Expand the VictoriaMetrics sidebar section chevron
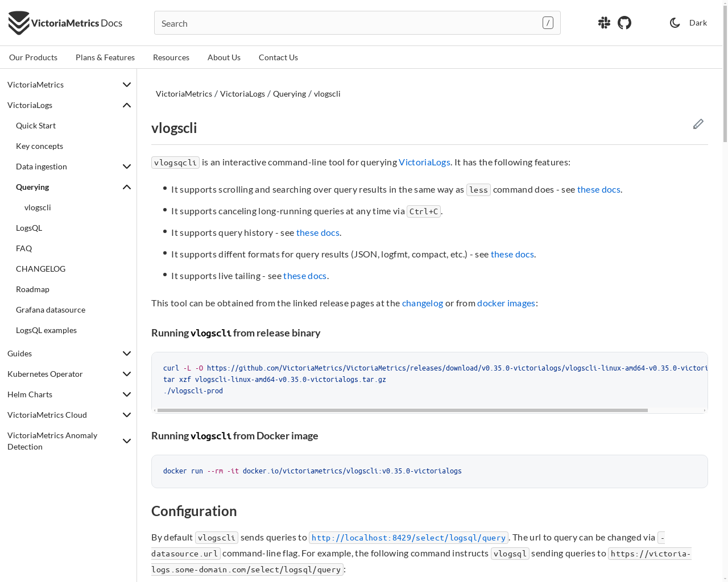Viewport: 728px width, 582px height. tap(127, 85)
